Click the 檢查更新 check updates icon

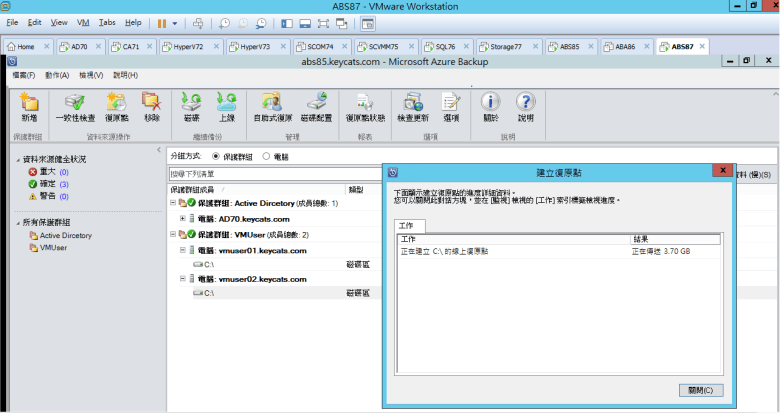tap(411, 105)
